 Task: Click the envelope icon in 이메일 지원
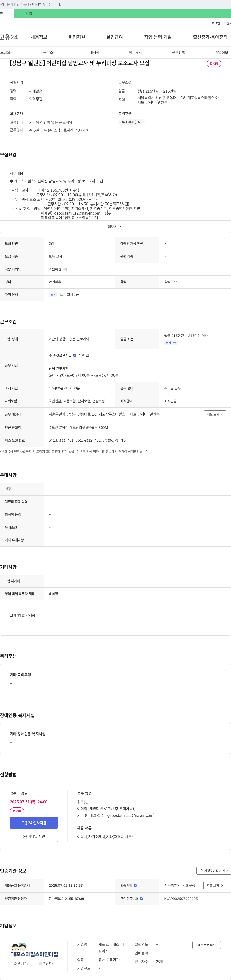click(x=25, y=837)
